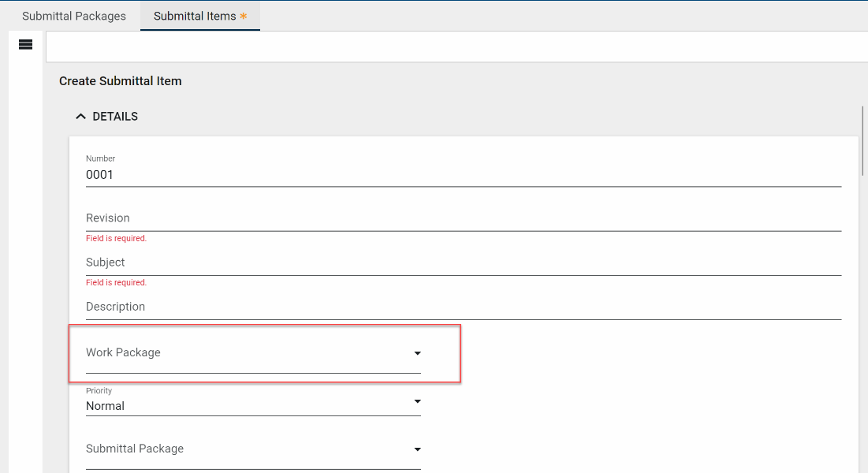Toggle the DETAILS section header label
Viewport: 868px width, 473px height.
(115, 117)
